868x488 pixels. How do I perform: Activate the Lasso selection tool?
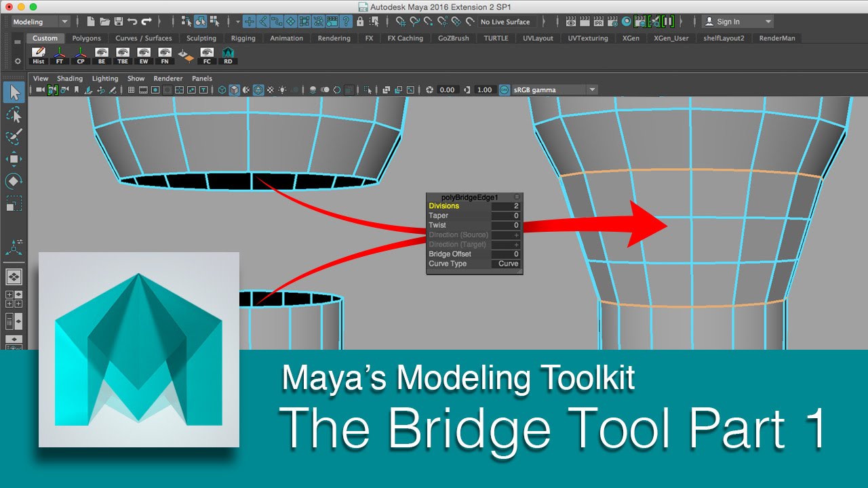tap(14, 115)
